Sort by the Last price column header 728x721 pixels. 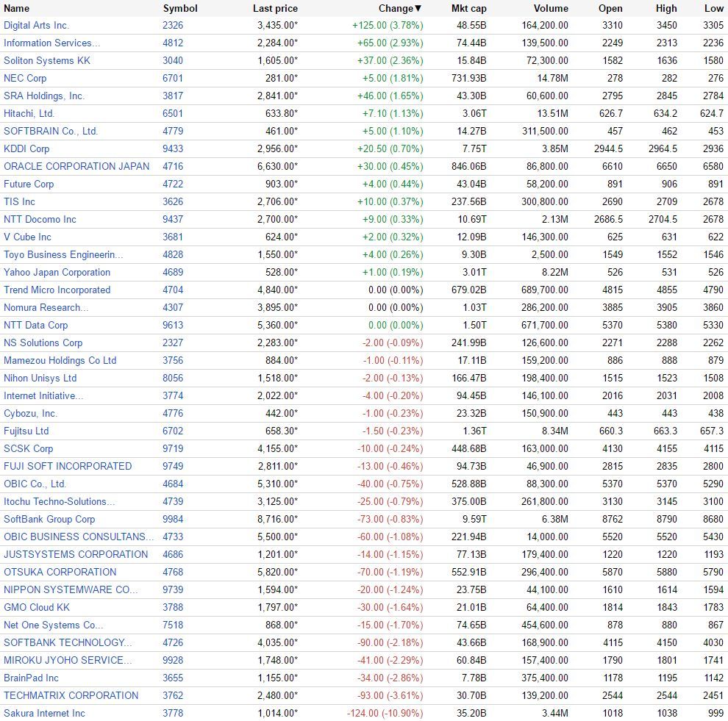[275, 8]
